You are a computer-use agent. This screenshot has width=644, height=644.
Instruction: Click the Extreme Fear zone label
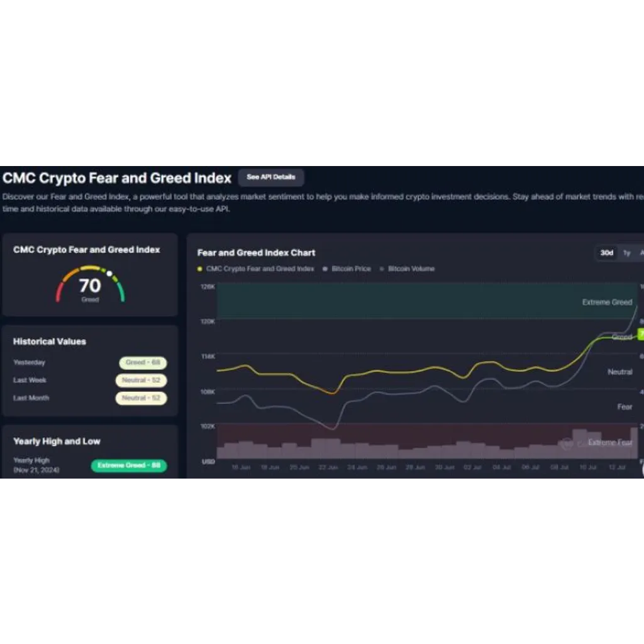(610, 442)
